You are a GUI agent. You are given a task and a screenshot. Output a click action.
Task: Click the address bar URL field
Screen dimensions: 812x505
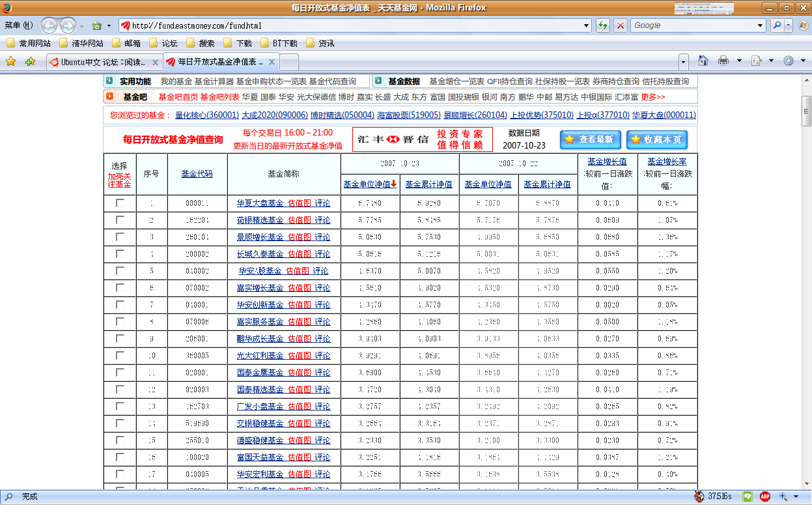tap(355, 25)
